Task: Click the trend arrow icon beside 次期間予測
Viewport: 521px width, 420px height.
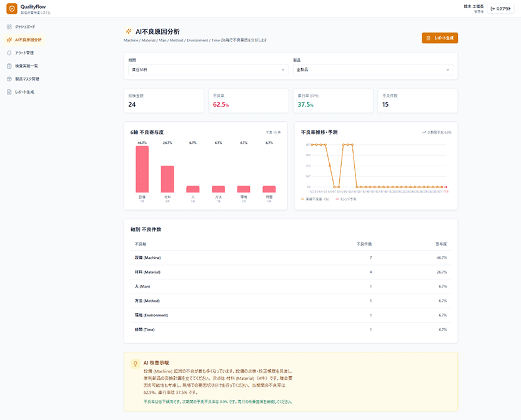Action: pyautogui.click(x=424, y=132)
